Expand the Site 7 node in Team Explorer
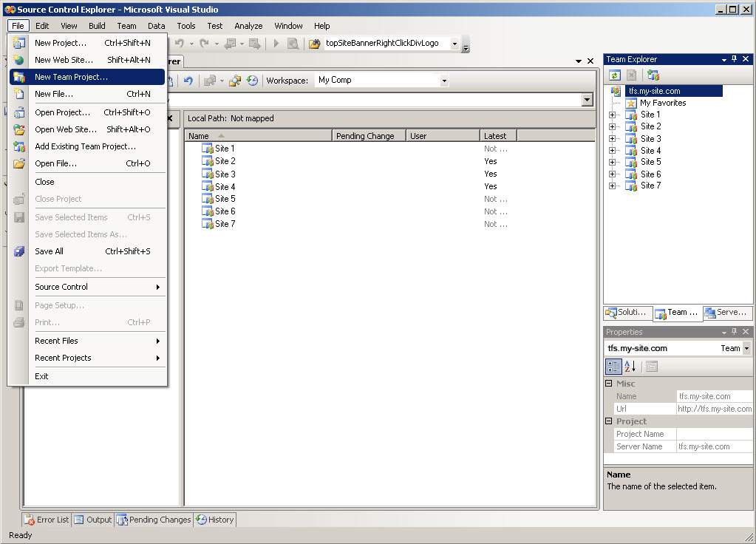 pyautogui.click(x=612, y=186)
